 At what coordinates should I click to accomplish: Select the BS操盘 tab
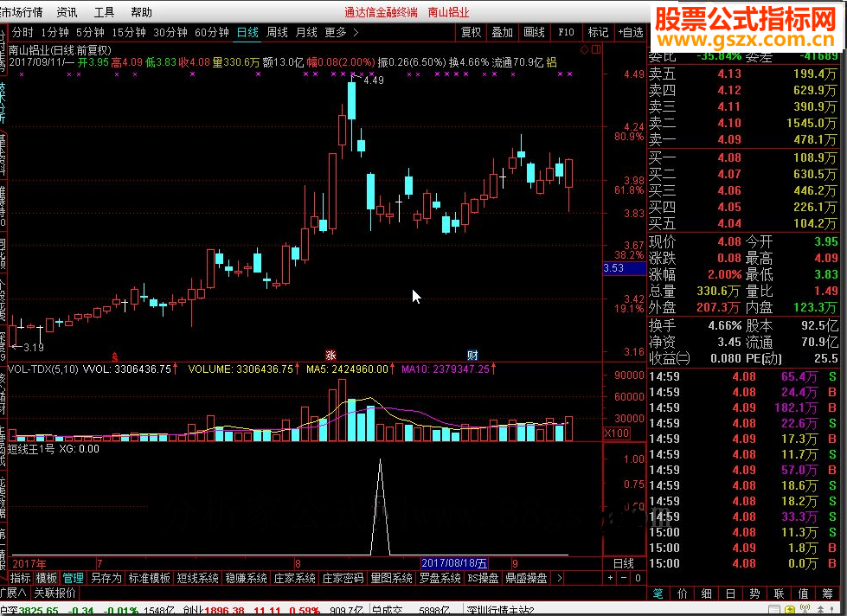483,578
